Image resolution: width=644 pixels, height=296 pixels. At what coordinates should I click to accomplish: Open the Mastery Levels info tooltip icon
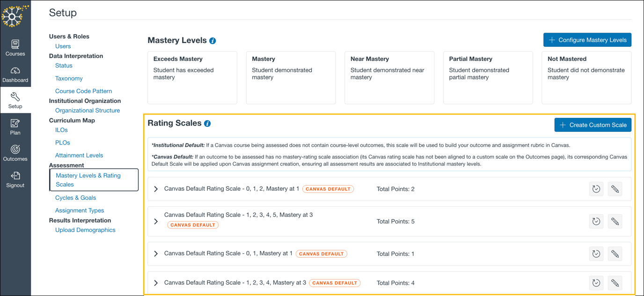213,40
